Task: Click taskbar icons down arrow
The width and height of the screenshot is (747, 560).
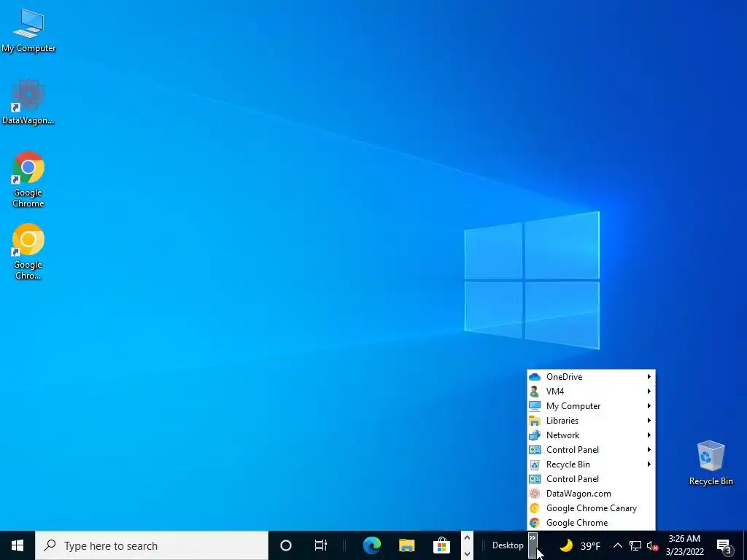Action: point(467,553)
